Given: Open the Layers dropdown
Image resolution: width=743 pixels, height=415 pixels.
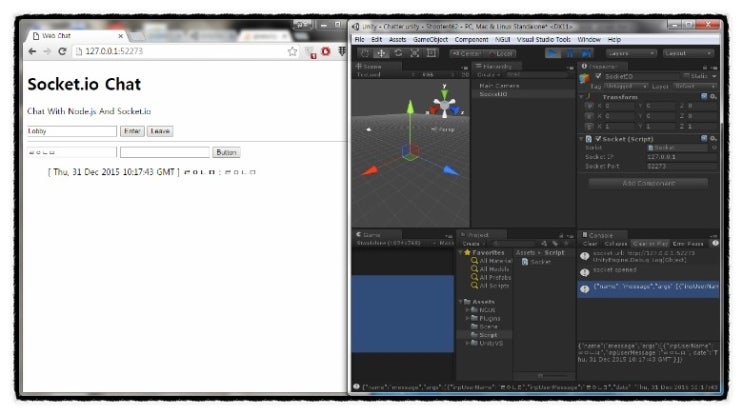Looking at the screenshot, I should [x=631, y=53].
